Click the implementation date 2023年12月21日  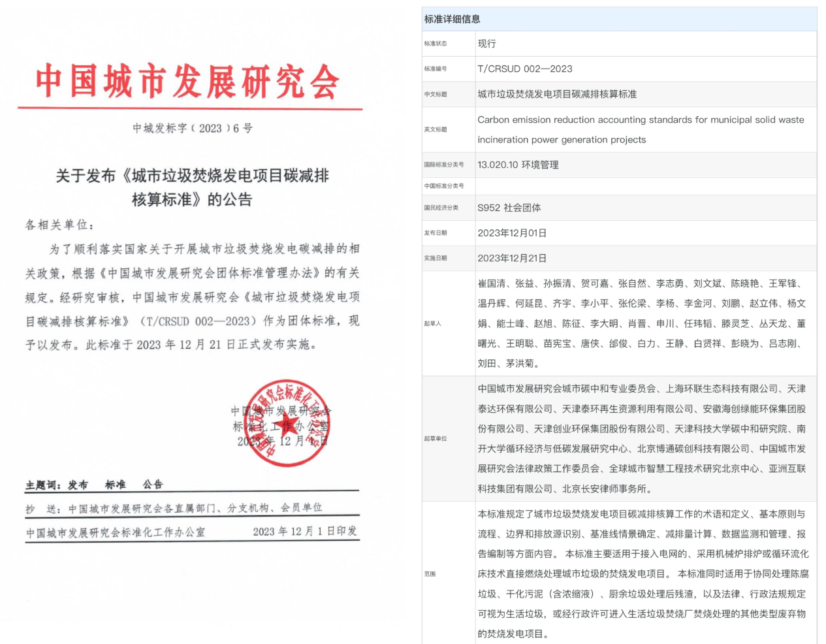(x=512, y=258)
